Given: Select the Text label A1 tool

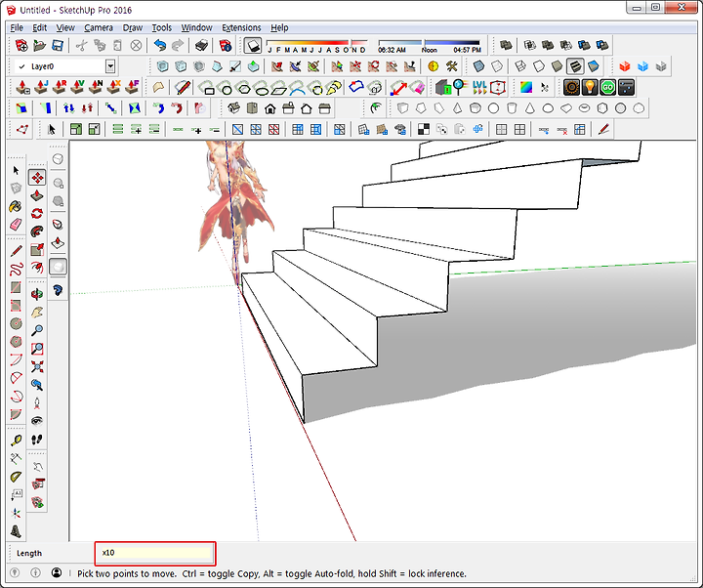Looking at the screenshot, I should tap(17, 494).
